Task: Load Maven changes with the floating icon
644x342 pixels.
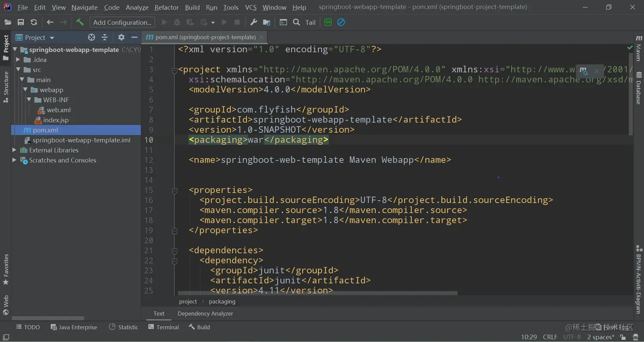Action: pyautogui.click(x=584, y=71)
